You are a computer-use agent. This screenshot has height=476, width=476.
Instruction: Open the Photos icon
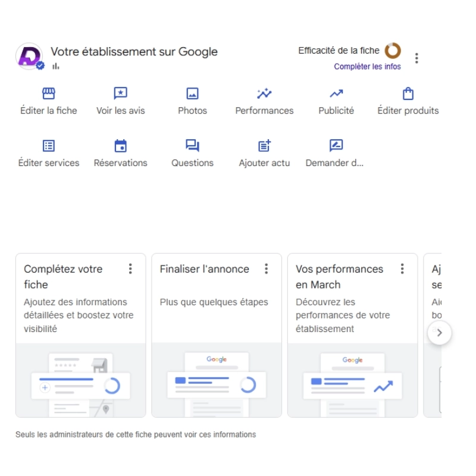tap(192, 93)
